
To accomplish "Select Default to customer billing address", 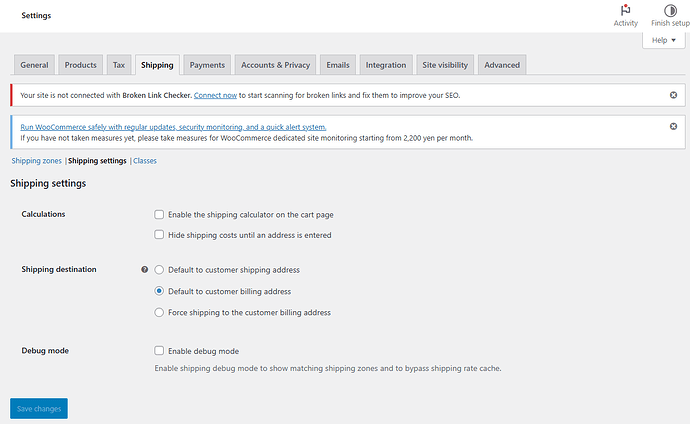I will click(159, 291).
